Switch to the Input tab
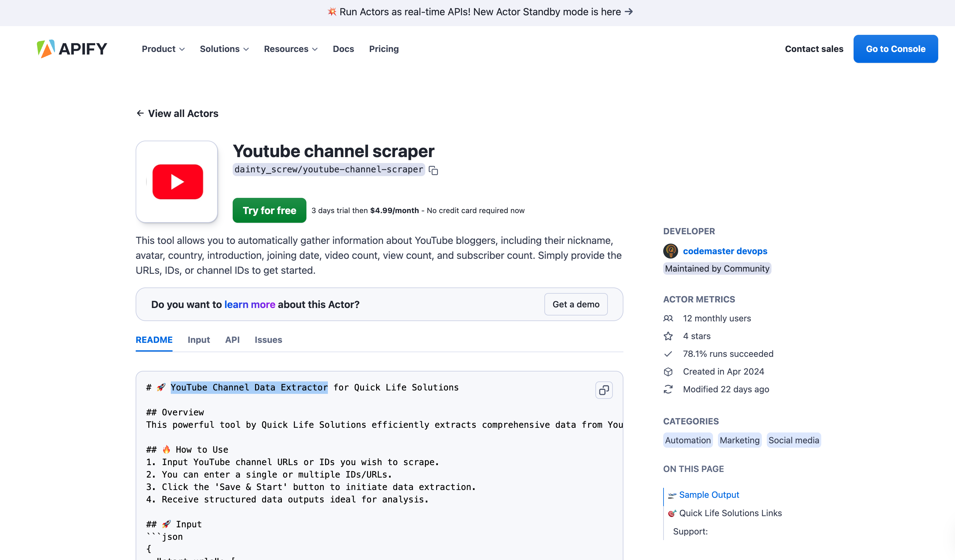 click(x=198, y=340)
